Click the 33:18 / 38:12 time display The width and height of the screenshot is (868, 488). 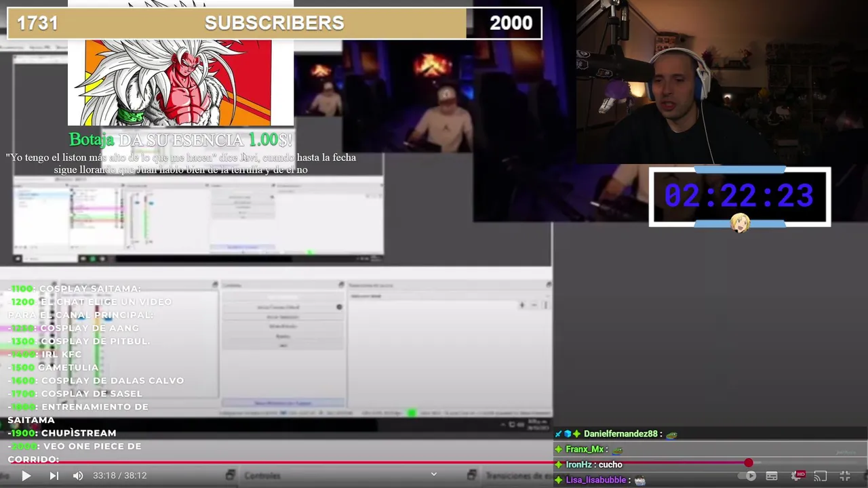coord(120,476)
